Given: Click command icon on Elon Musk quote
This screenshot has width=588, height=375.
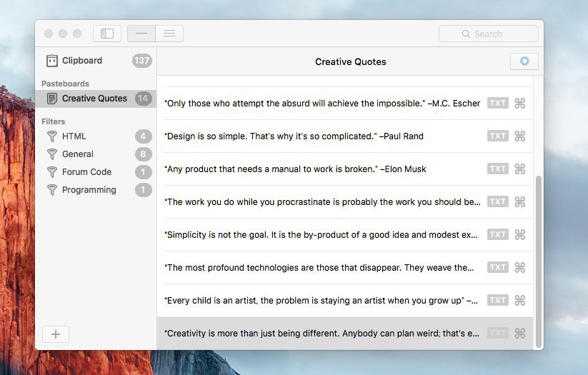Looking at the screenshot, I should click(x=519, y=169).
